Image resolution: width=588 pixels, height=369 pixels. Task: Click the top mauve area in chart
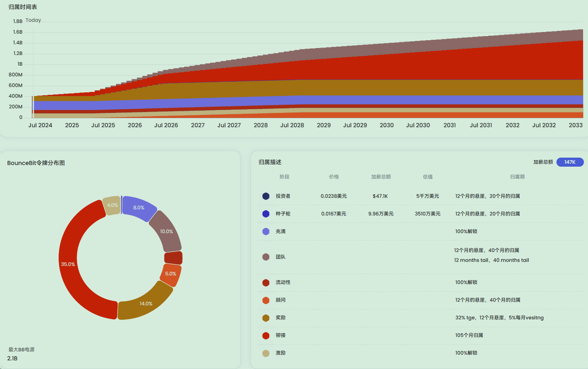pyautogui.click(x=451, y=44)
